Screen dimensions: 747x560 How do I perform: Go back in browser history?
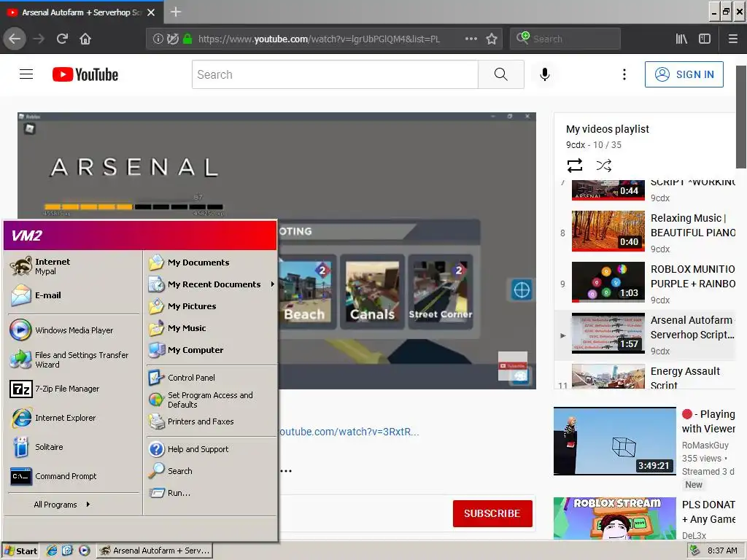(x=15, y=39)
